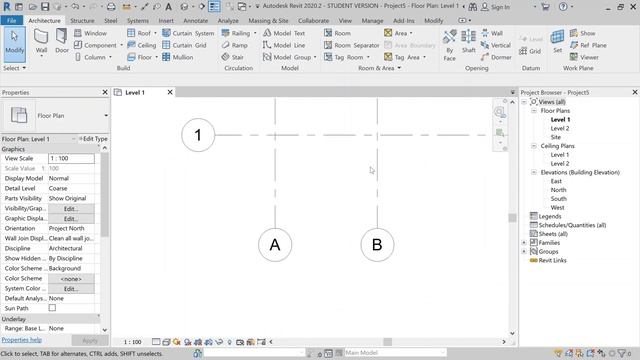Switch to the Annotate ribbon tab
This screenshot has width=640, height=360.
click(196, 20)
